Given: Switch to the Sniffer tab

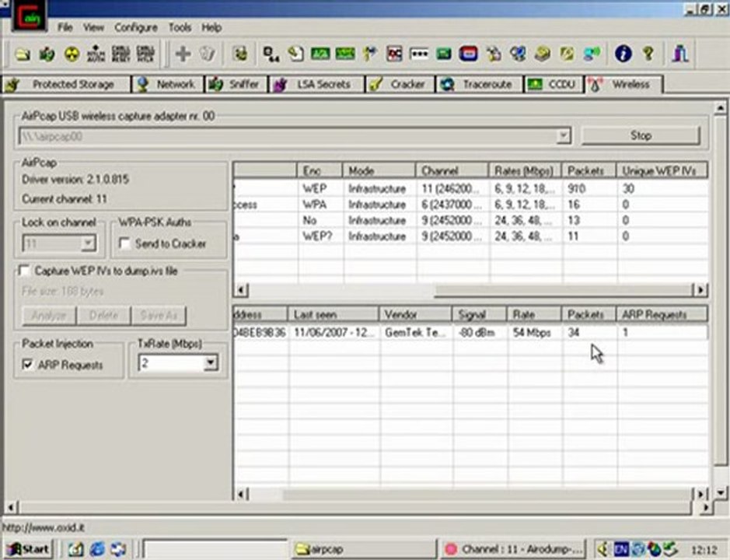Looking at the screenshot, I should (236, 84).
